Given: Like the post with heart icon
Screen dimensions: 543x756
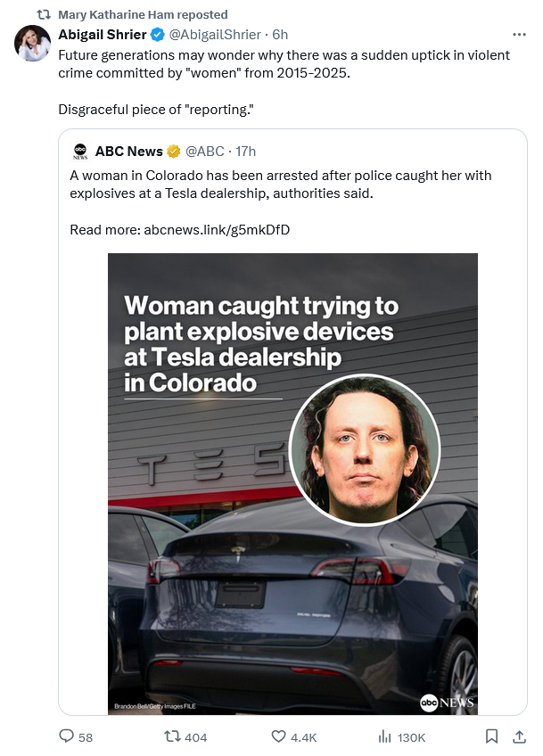Looking at the screenshot, I should click(278, 736).
